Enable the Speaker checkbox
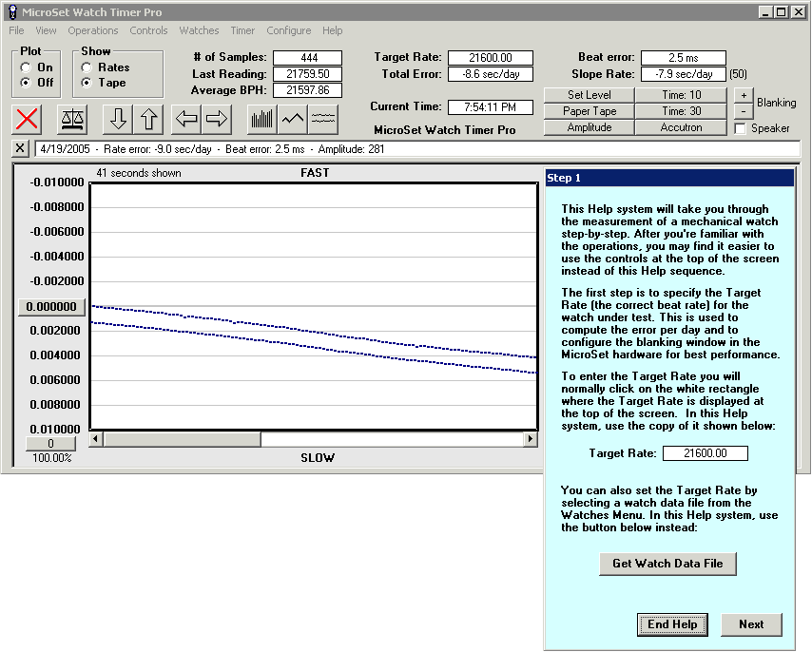The image size is (812, 652). point(740,128)
